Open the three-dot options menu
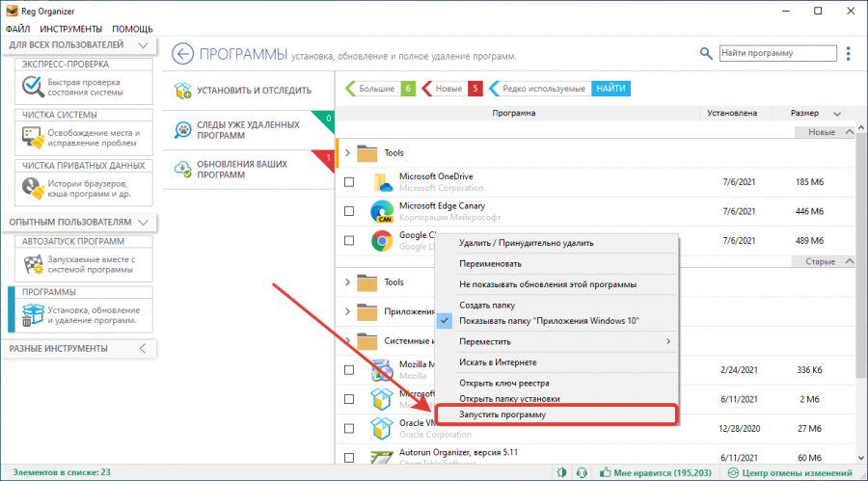Image resolution: width=868 pixels, height=481 pixels. pyautogui.click(x=848, y=53)
